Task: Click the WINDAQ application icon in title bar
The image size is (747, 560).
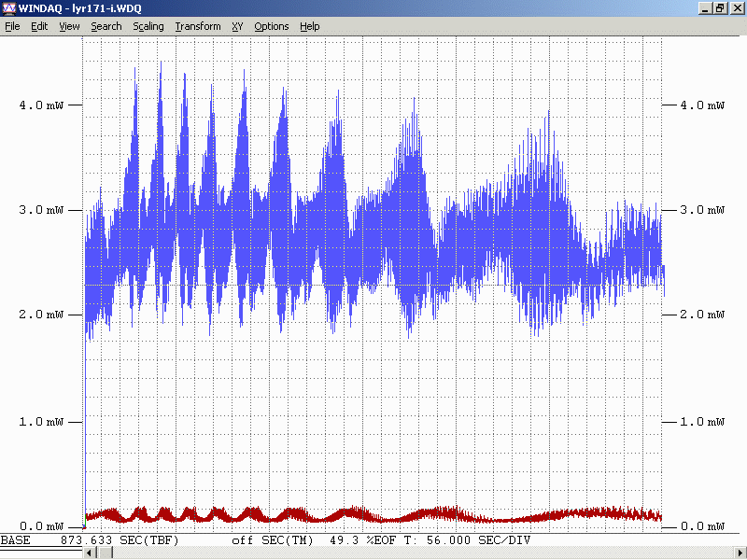Action: (x=9, y=8)
